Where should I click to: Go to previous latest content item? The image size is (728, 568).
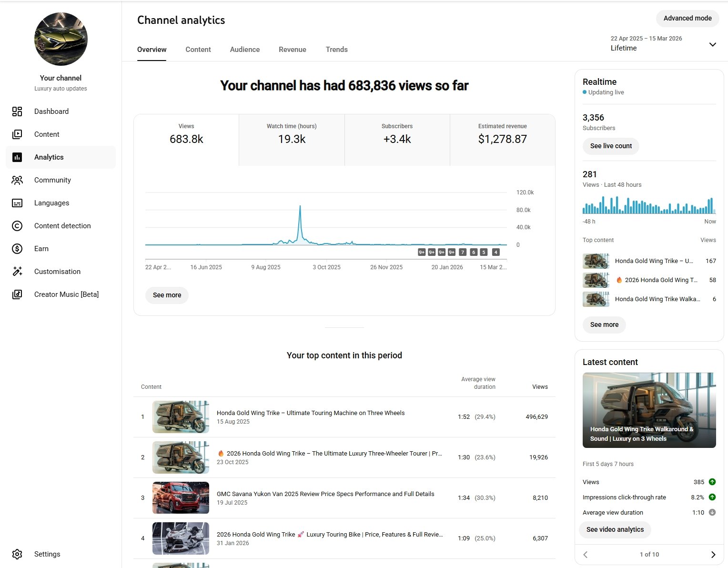coord(586,555)
